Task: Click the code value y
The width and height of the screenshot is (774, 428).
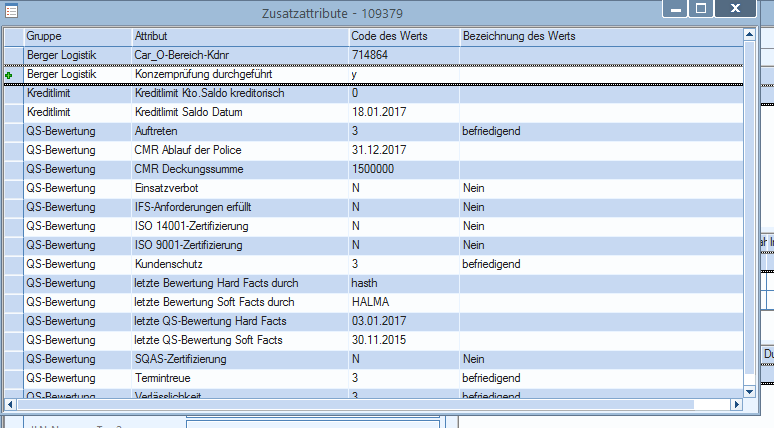Action: point(354,75)
